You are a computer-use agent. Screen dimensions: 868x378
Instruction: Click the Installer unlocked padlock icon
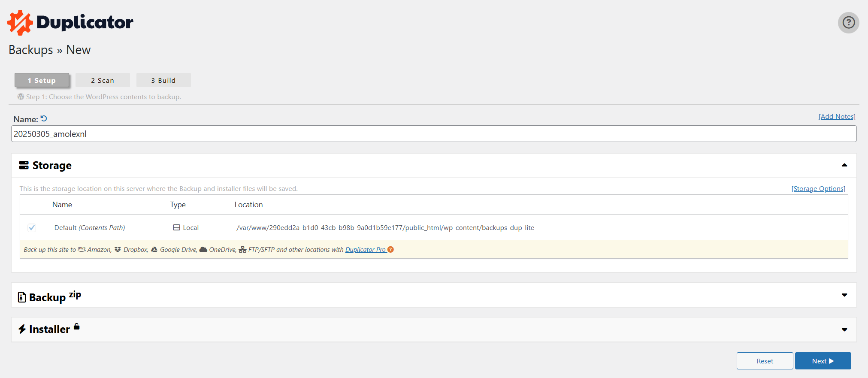coord(76,327)
